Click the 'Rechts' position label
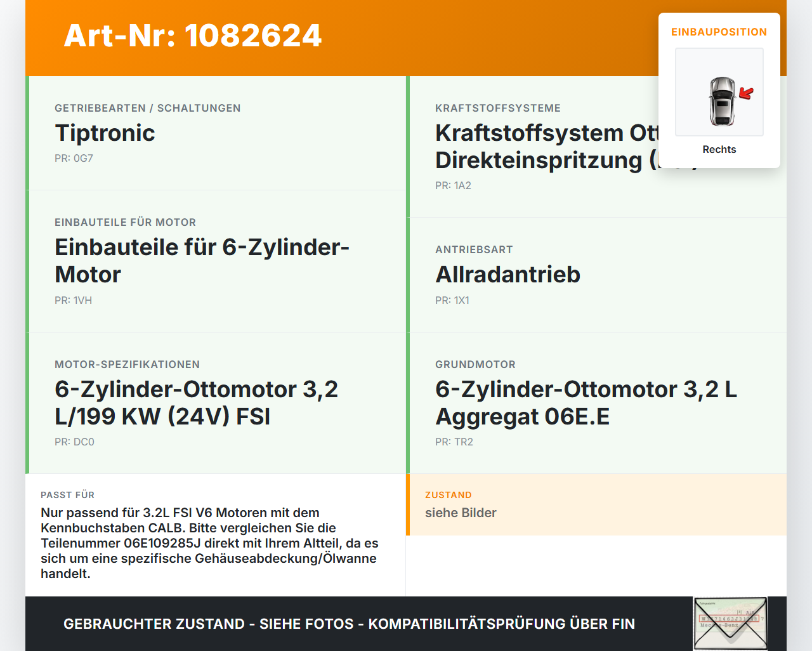Screen dimensions: 812x651 (x=719, y=149)
